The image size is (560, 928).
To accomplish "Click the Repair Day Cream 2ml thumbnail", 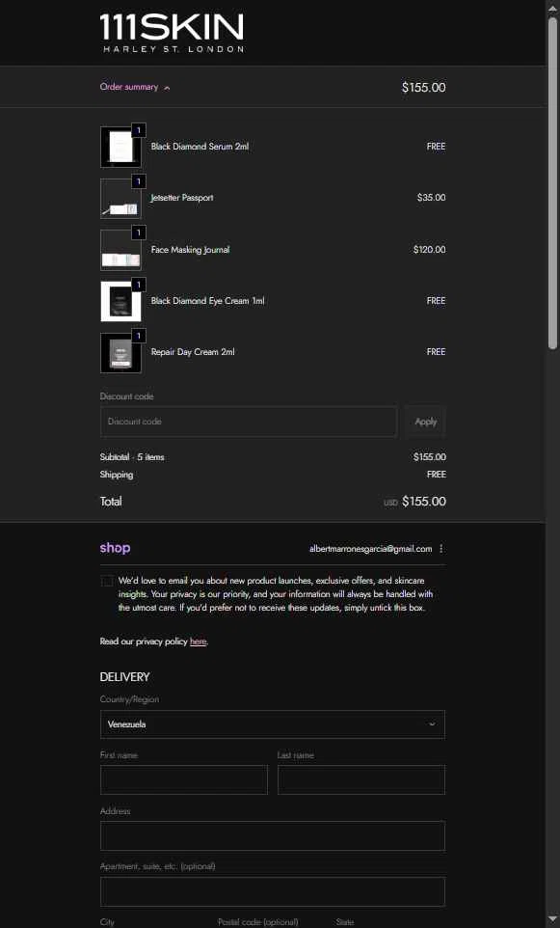I will [x=120, y=353].
